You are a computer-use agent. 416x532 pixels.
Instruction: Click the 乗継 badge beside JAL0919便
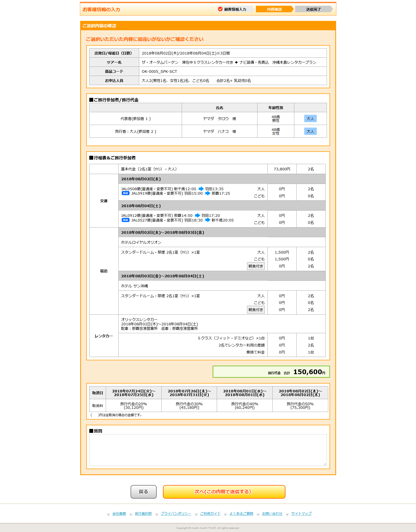pyautogui.click(x=126, y=193)
